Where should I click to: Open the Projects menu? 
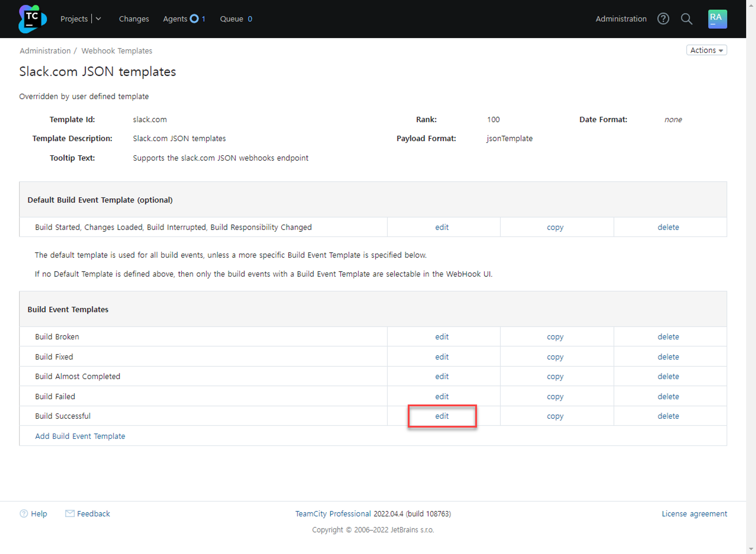(74, 19)
